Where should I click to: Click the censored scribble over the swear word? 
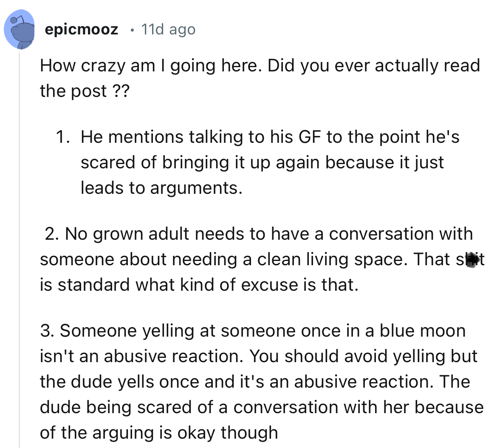pos(472,260)
